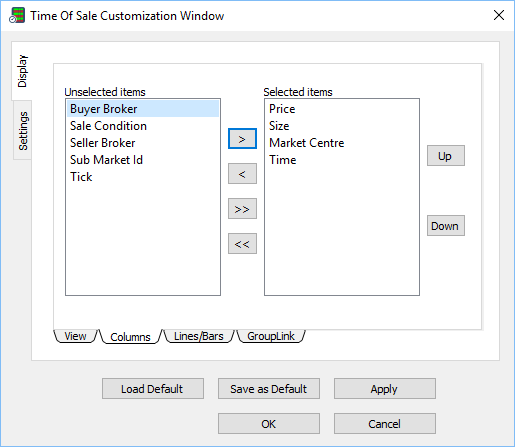Move selected item right with > button

point(242,139)
